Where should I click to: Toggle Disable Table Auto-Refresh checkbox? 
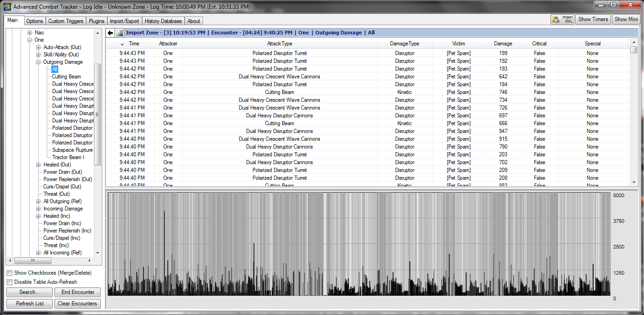[10, 282]
